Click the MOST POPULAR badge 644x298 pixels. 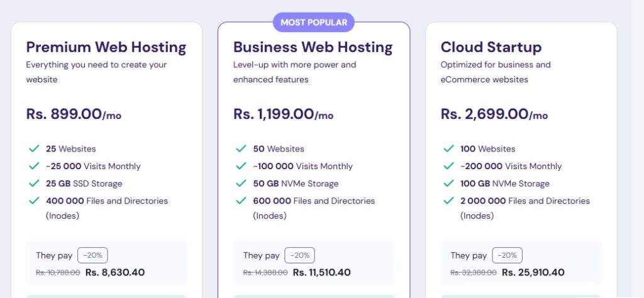tap(314, 23)
